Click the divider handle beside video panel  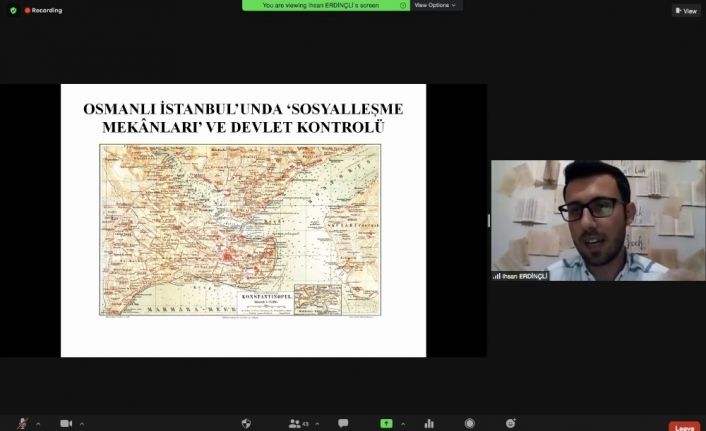[489, 221]
